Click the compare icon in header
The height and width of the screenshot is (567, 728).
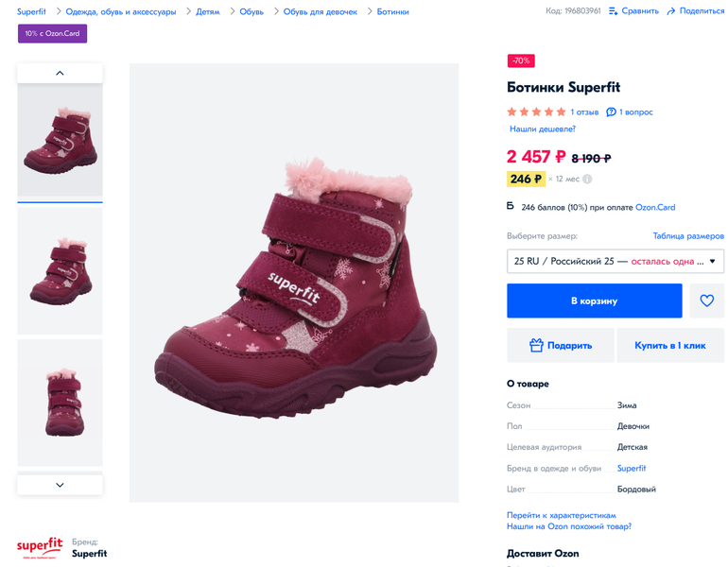[614, 11]
